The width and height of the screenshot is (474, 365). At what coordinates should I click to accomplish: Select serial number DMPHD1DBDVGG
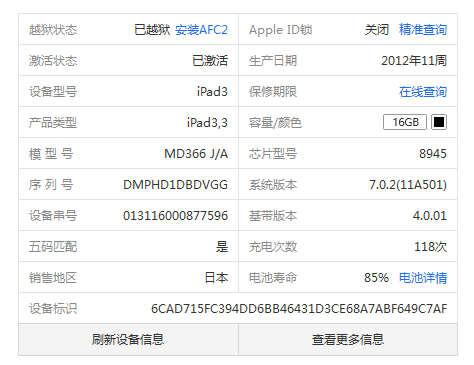(175, 185)
